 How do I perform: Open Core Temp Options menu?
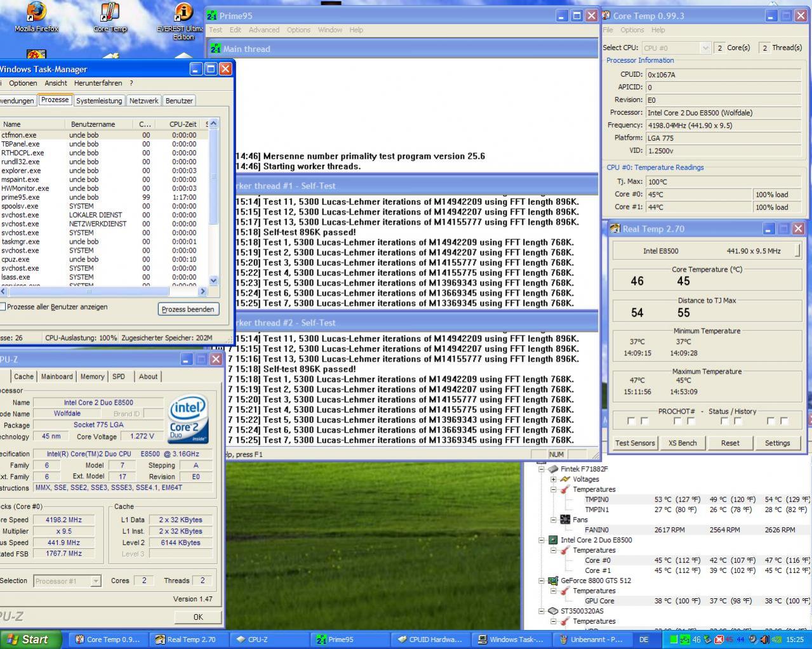point(632,30)
